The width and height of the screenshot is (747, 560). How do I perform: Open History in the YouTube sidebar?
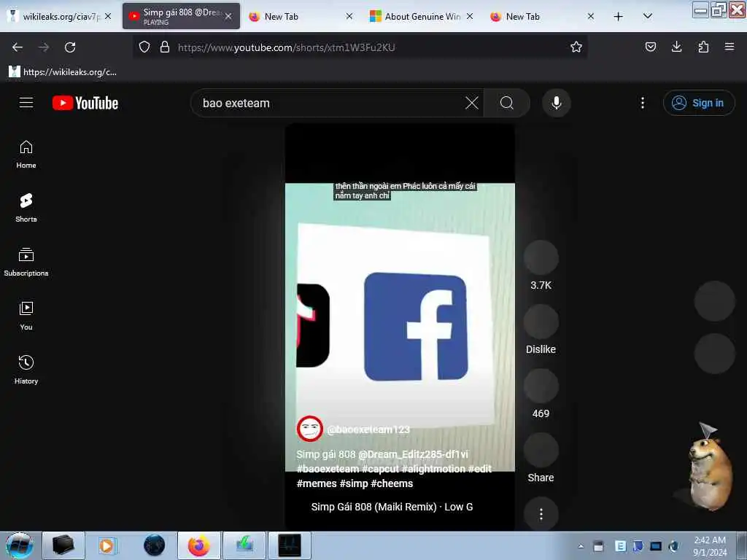[26, 370]
